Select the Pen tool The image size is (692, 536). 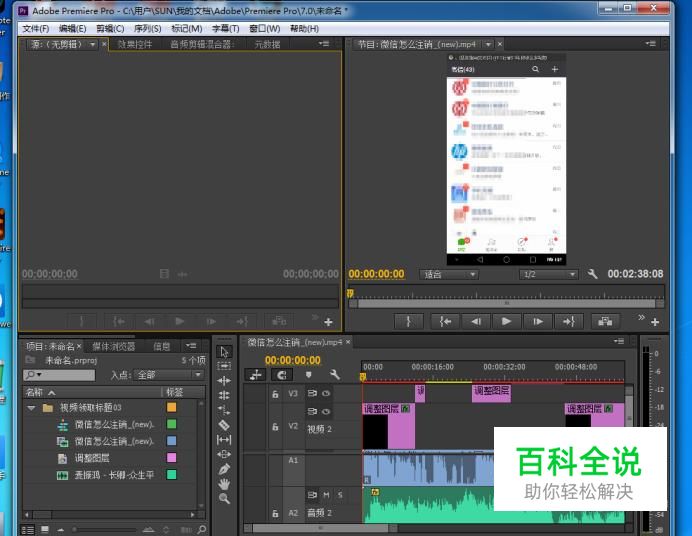224,469
